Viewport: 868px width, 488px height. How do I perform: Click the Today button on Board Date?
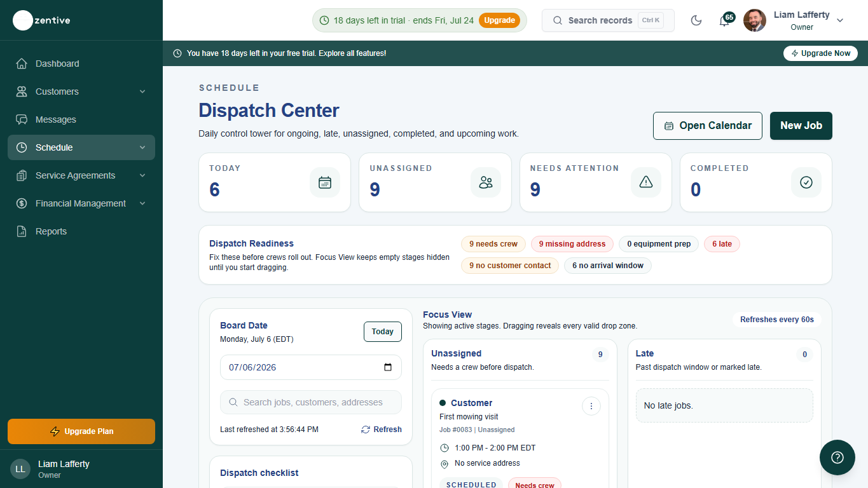pyautogui.click(x=383, y=332)
